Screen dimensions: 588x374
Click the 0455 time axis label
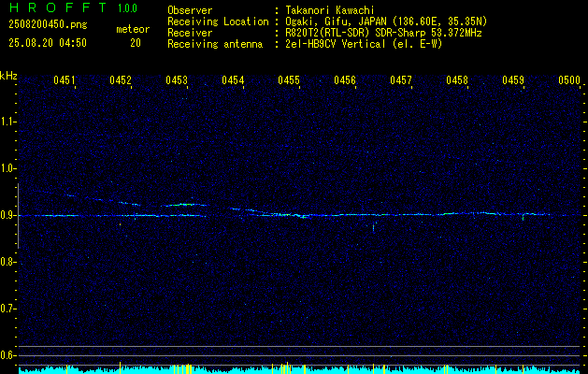(289, 79)
